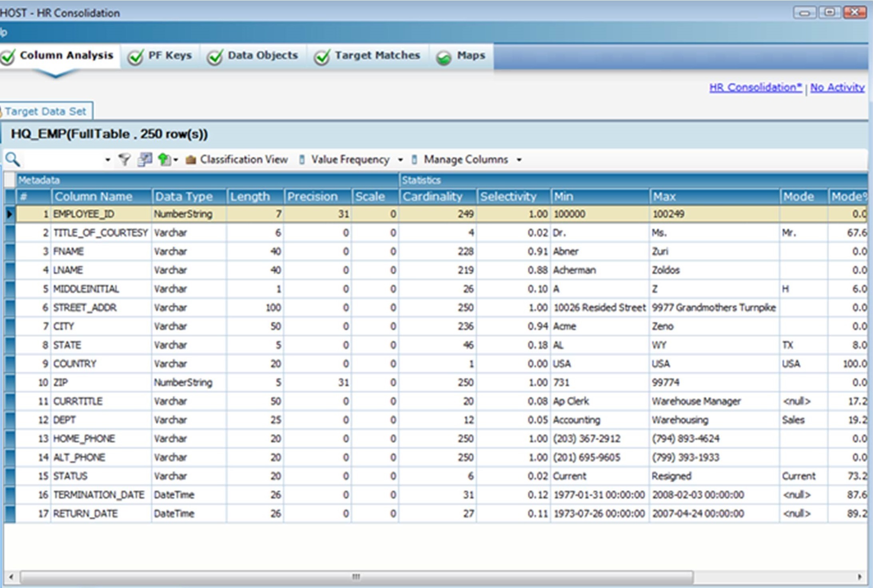Click the Precision column header
873x588 pixels.
point(318,197)
